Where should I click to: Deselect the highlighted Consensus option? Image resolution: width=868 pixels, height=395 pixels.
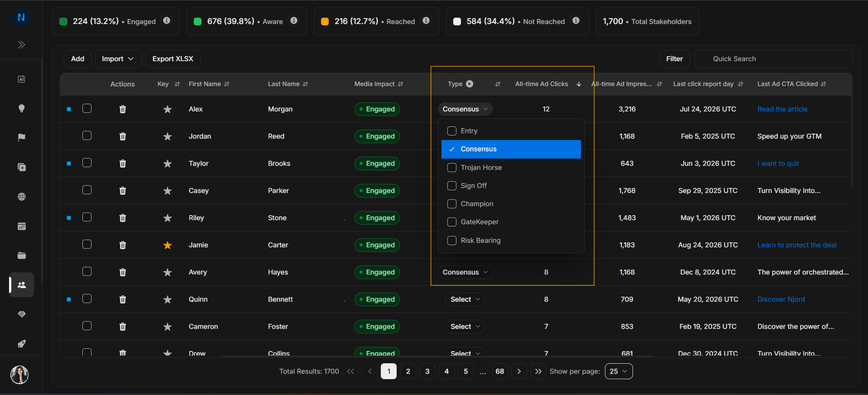(x=511, y=149)
